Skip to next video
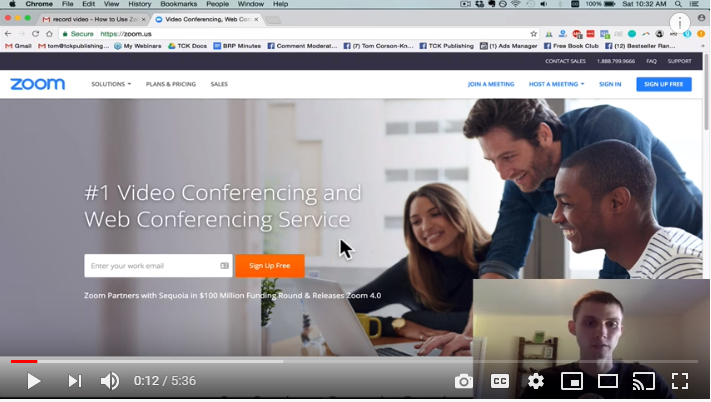 pyautogui.click(x=75, y=381)
